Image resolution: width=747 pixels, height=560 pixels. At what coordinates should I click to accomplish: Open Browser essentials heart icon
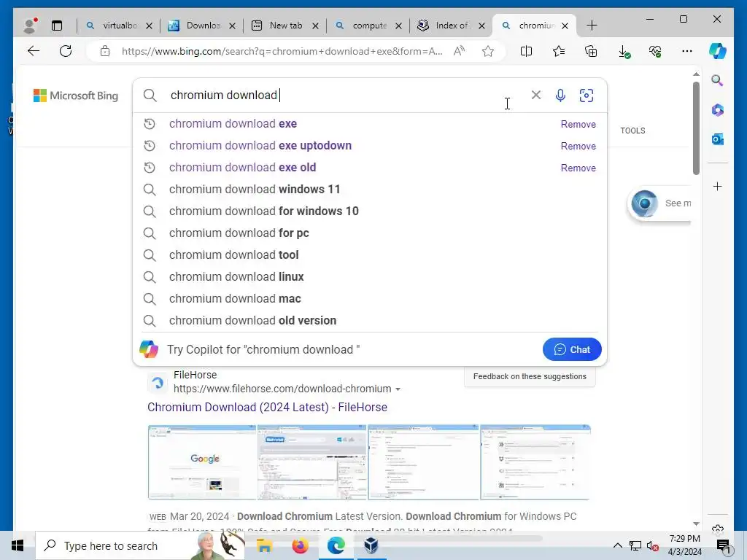(656, 51)
